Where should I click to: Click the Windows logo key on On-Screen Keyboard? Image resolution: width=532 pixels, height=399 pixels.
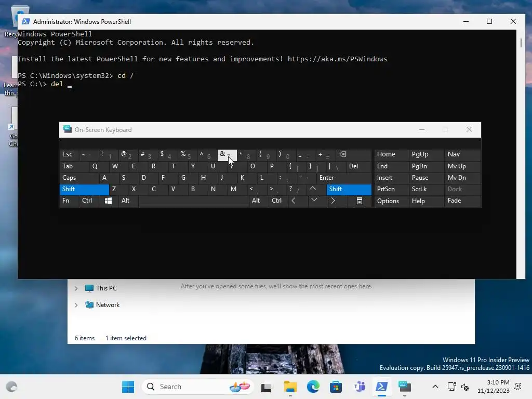[x=108, y=201]
